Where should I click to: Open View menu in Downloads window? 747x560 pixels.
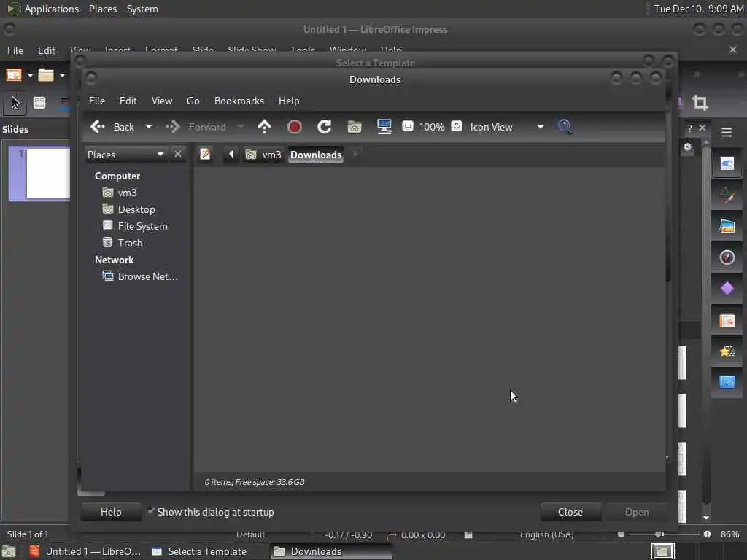[x=162, y=101]
